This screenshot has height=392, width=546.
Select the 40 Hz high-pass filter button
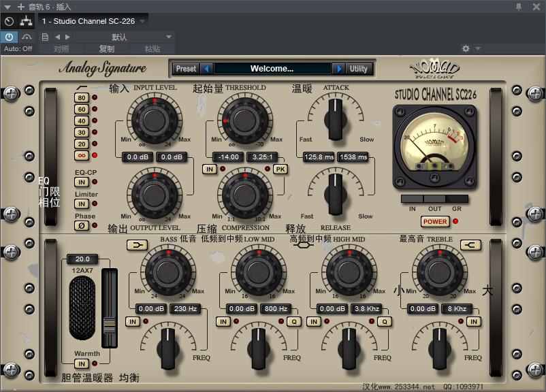point(82,121)
